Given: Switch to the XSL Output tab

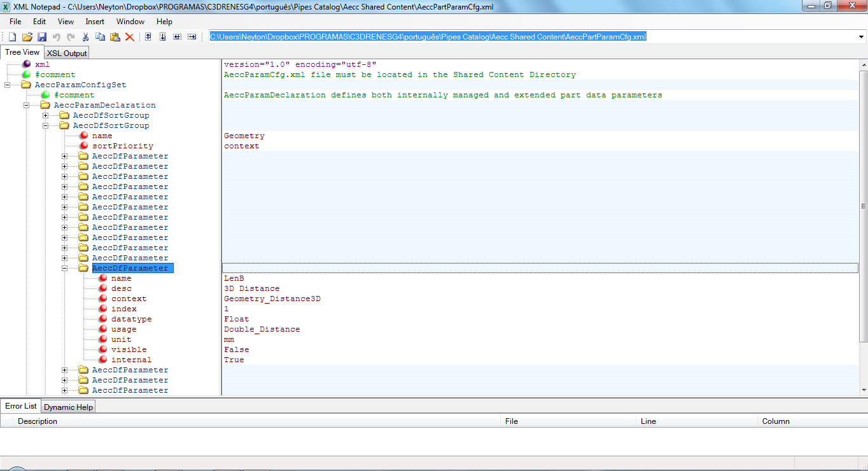Looking at the screenshot, I should (67, 53).
